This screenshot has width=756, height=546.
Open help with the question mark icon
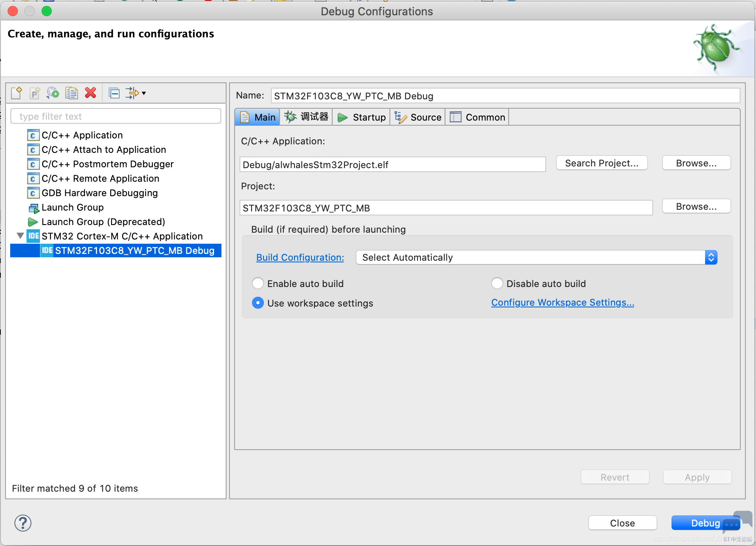pyautogui.click(x=23, y=523)
